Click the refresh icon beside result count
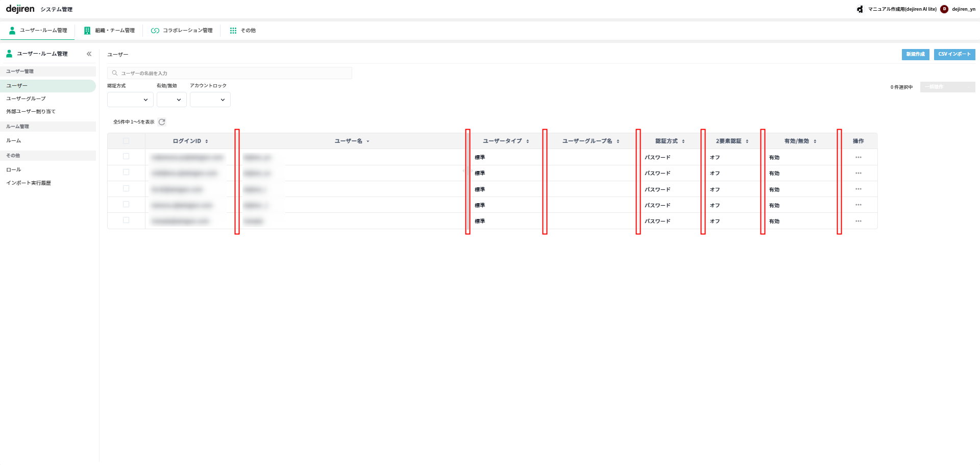980x465 pixels. pos(162,122)
